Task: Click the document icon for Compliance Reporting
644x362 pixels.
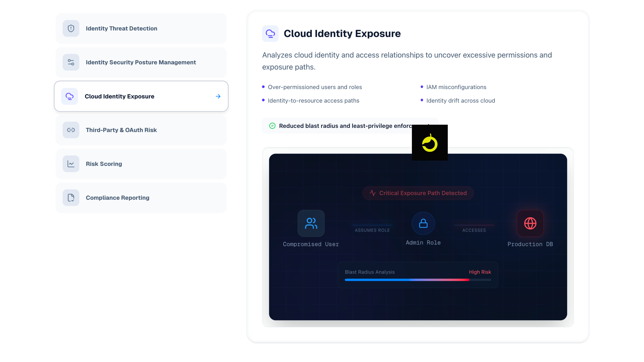Action: click(x=71, y=198)
